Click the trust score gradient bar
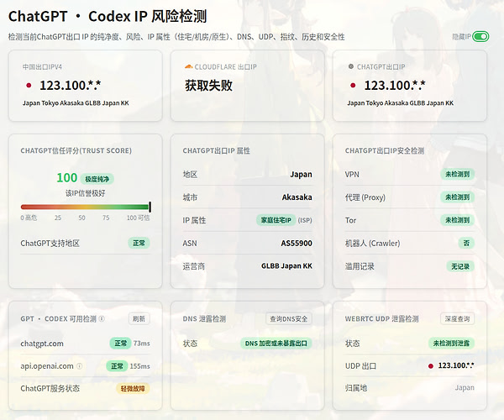 click(85, 207)
